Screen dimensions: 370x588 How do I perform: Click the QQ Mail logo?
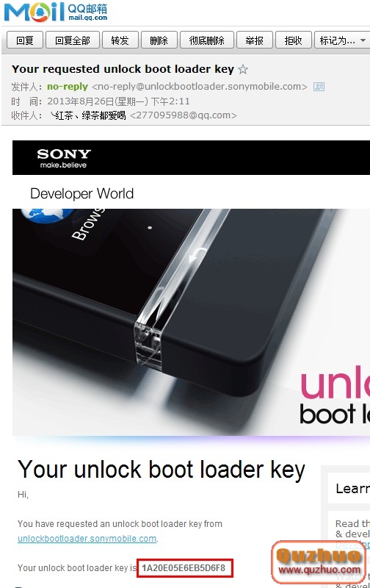55,12
